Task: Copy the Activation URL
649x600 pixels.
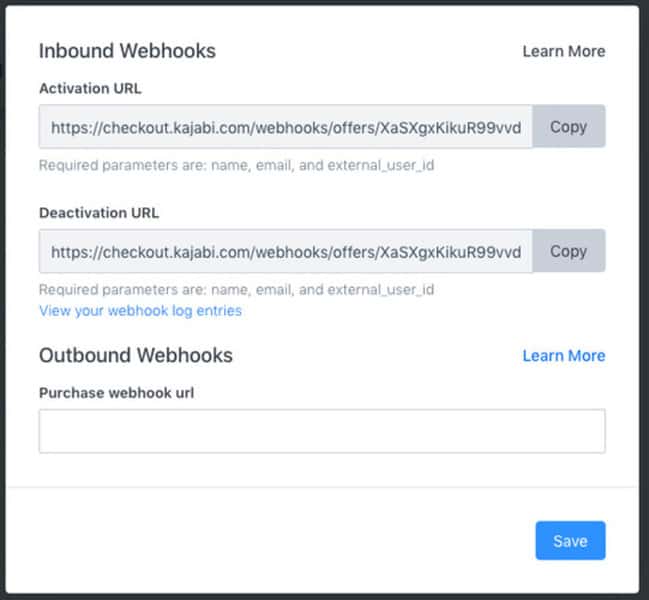Action: point(569,127)
